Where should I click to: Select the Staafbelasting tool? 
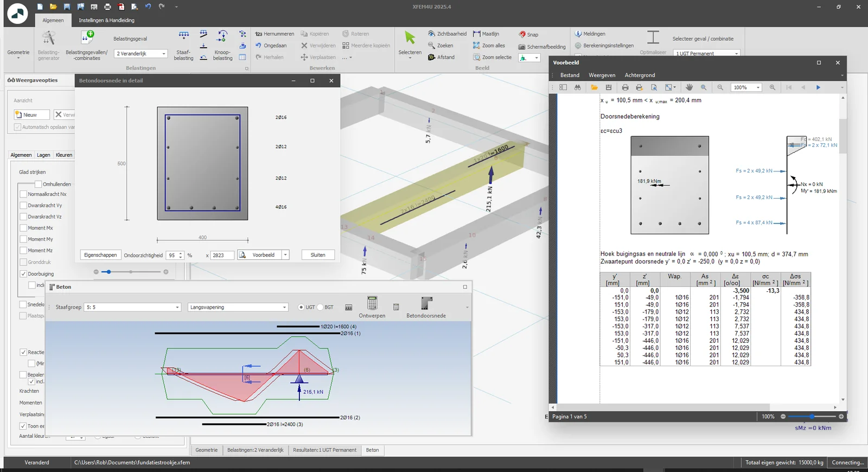[x=183, y=46]
